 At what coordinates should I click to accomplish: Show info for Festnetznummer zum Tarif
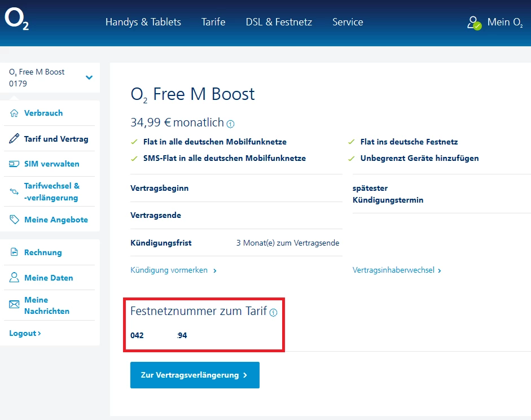click(273, 313)
